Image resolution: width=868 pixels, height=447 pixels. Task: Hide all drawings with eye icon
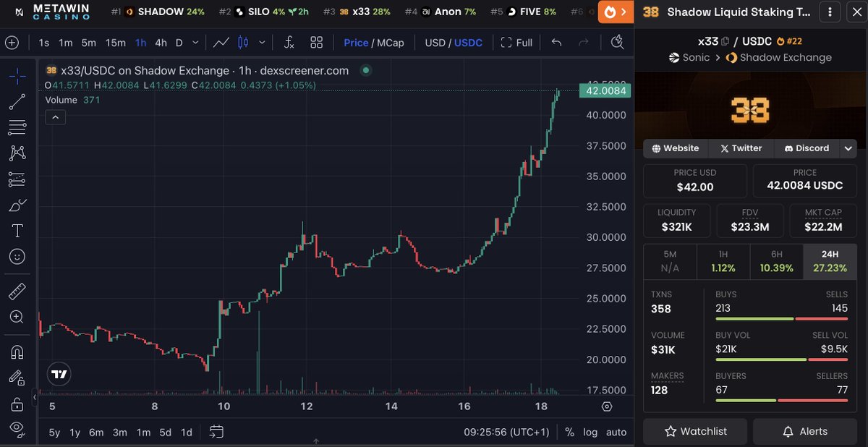pos(17,428)
